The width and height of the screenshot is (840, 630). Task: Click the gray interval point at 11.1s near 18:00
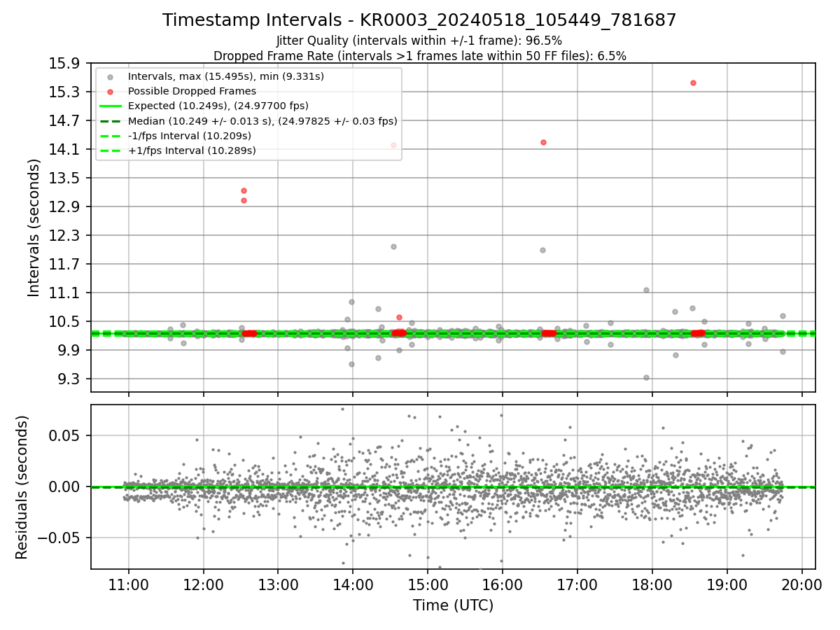(x=646, y=290)
